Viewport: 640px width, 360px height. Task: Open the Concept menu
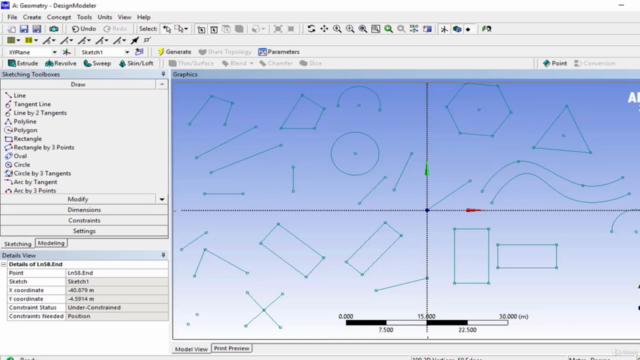(x=59, y=17)
